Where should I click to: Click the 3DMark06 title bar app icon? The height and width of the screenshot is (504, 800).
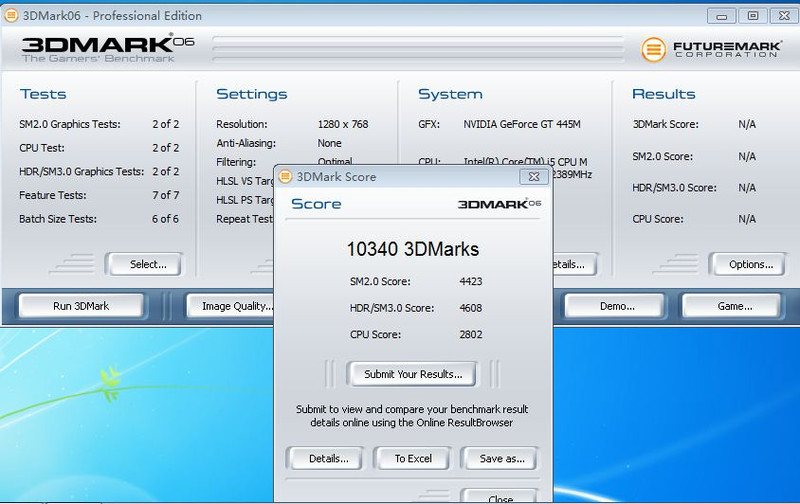pyautogui.click(x=11, y=16)
